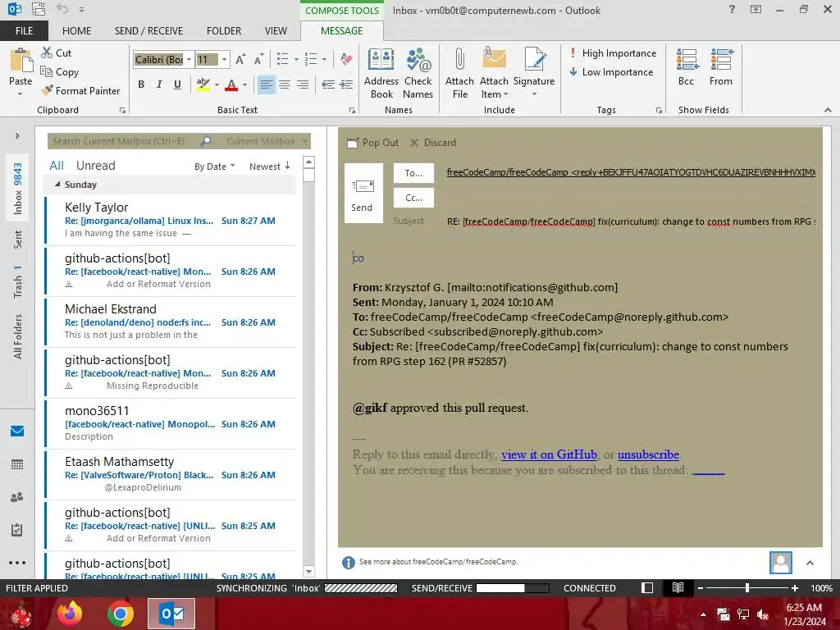Clear all formatting eraser icon
This screenshot has height=630, width=840.
click(x=346, y=59)
